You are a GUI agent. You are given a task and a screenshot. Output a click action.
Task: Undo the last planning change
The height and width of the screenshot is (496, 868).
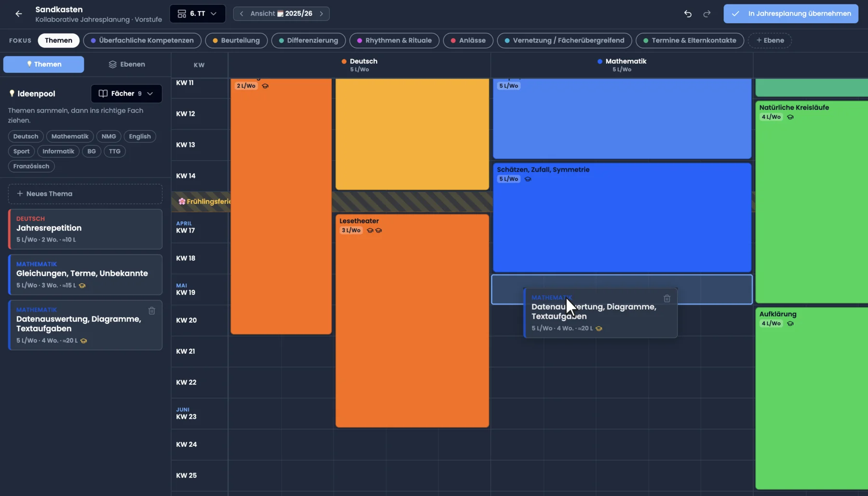pyautogui.click(x=688, y=14)
